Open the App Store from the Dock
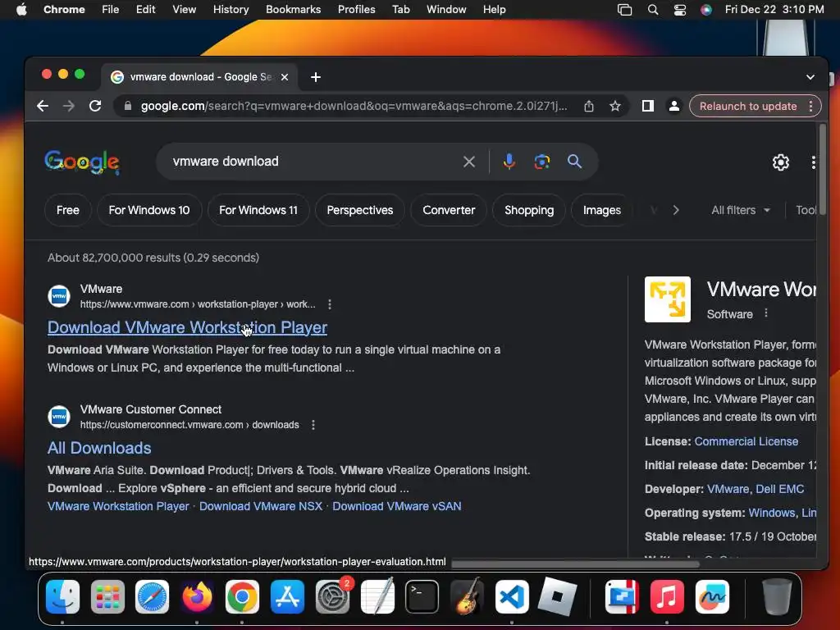 (x=288, y=596)
